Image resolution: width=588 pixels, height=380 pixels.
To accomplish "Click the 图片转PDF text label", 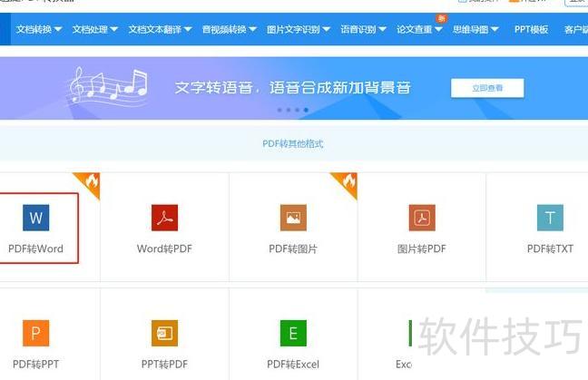I will [x=422, y=248].
